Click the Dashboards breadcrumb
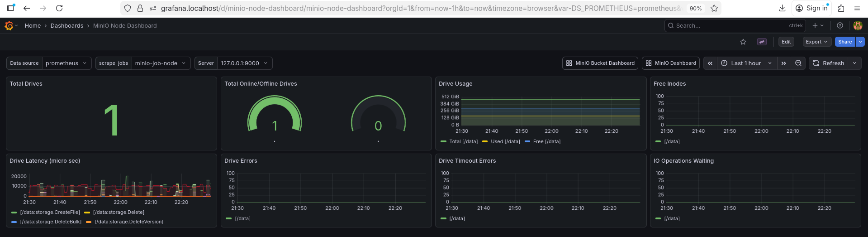 pos(67,26)
